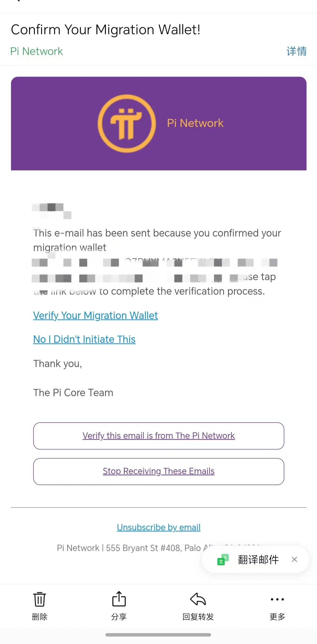
Task: Tap the share icon in bottom bar
Action: 119,599
